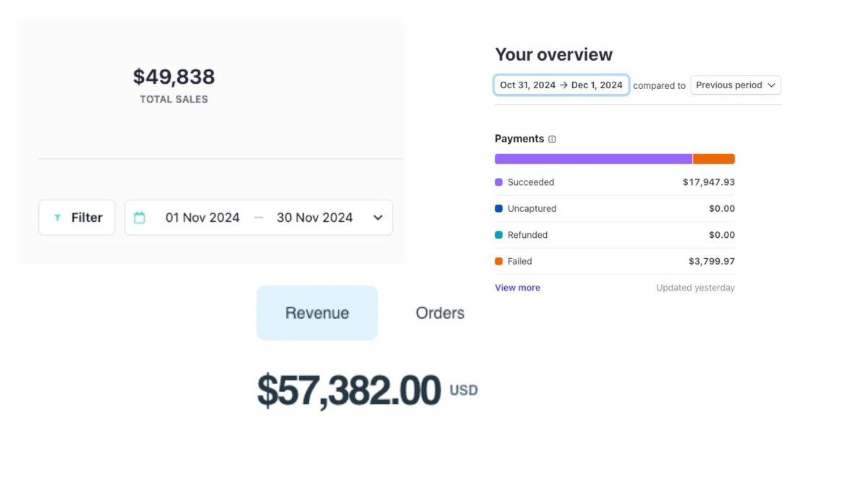Click the orange Failed legend dot
Image resolution: width=868 pixels, height=488 pixels.
click(498, 261)
